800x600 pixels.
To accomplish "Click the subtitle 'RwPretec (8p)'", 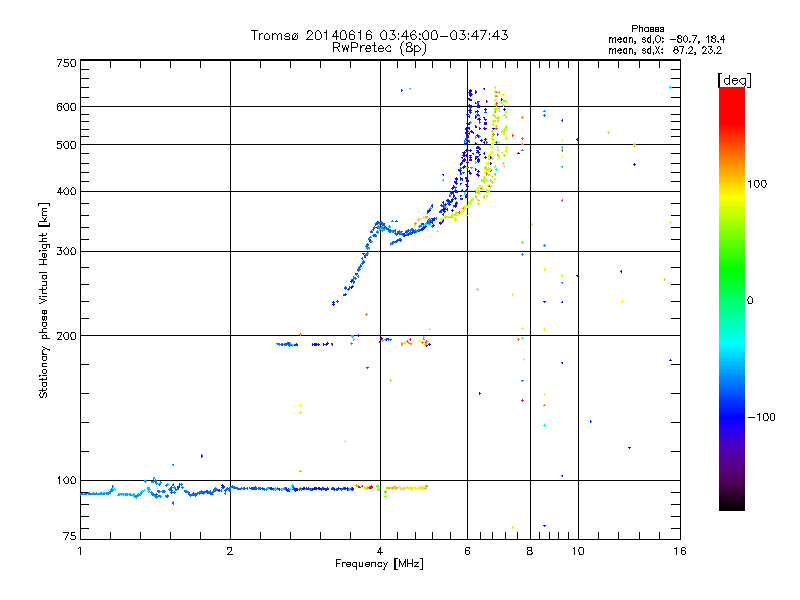I will tap(379, 48).
